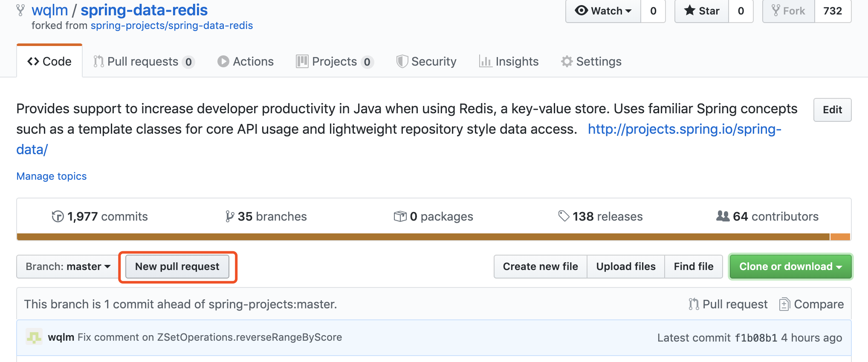Viewport: 868px width, 362px height.
Task: Click the packages box icon
Action: (x=400, y=216)
